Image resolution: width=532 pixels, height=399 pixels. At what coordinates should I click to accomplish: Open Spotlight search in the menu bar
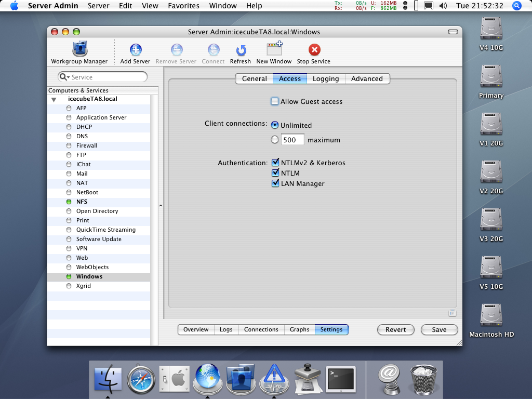pos(517,6)
